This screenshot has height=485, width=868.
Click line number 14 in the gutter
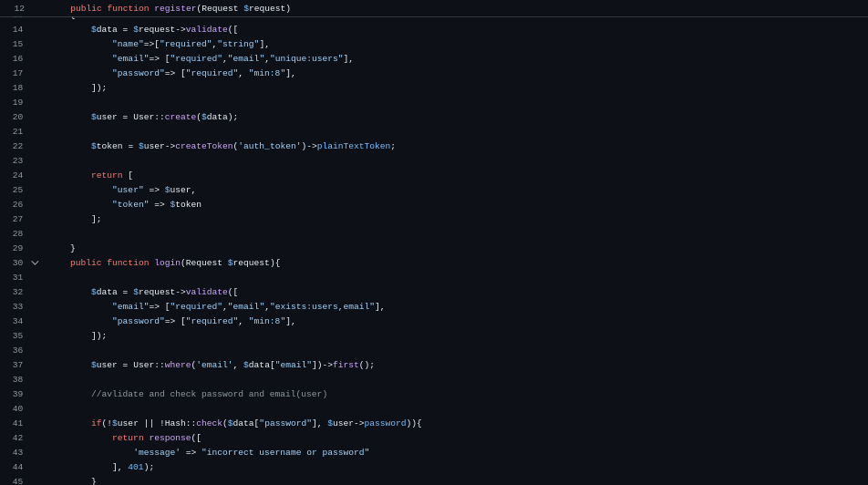point(17,29)
